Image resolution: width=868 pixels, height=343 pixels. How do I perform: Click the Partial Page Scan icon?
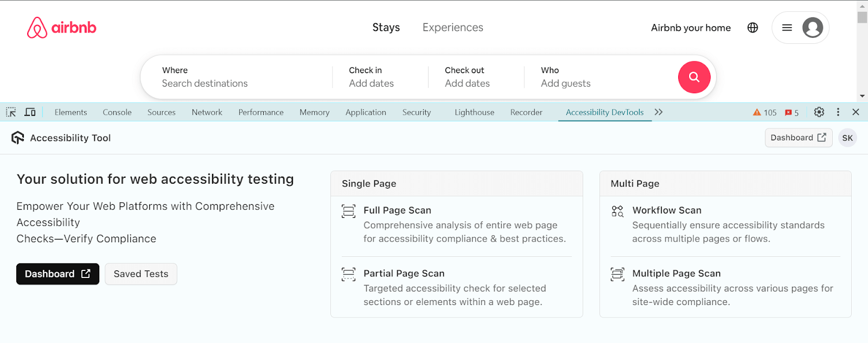point(348,274)
